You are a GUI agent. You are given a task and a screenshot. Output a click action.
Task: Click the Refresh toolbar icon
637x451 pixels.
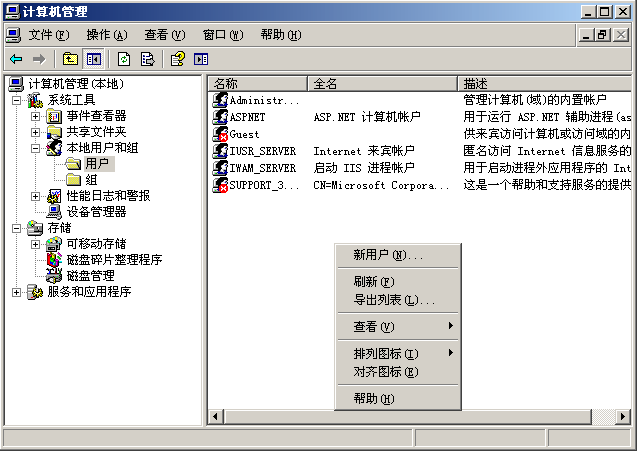(x=124, y=59)
